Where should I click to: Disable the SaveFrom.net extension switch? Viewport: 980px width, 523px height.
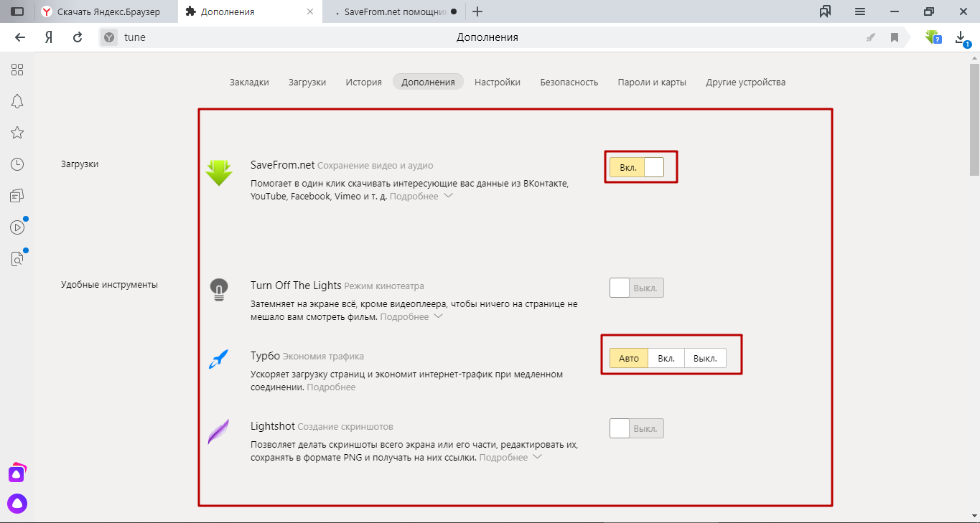pyautogui.click(x=637, y=167)
